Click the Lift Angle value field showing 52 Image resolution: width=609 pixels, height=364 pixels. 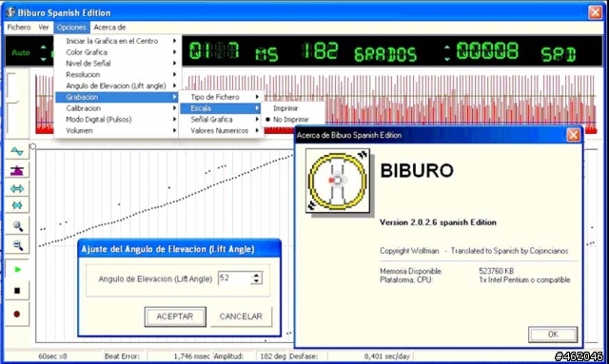click(x=235, y=278)
